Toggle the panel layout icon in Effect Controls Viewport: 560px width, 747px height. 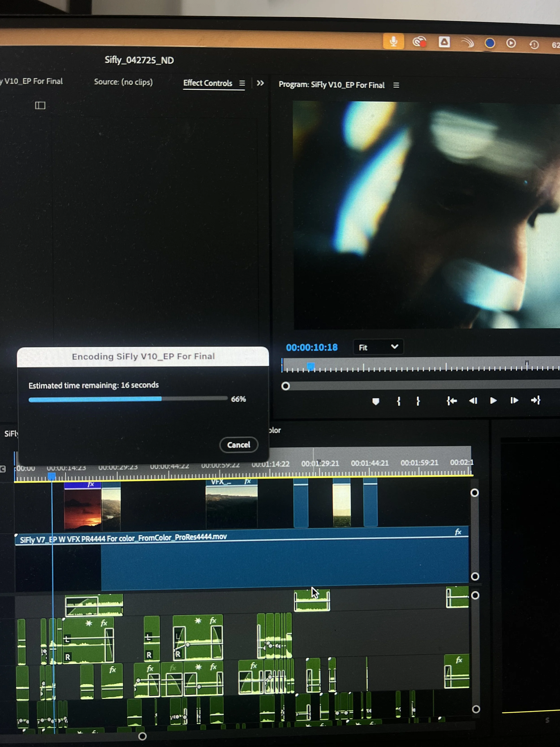[x=40, y=105]
